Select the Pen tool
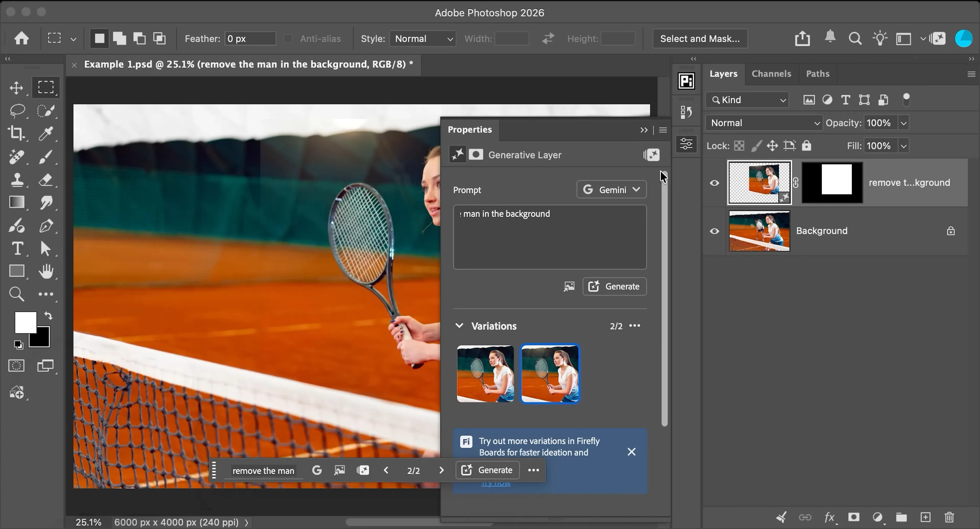 (x=46, y=226)
